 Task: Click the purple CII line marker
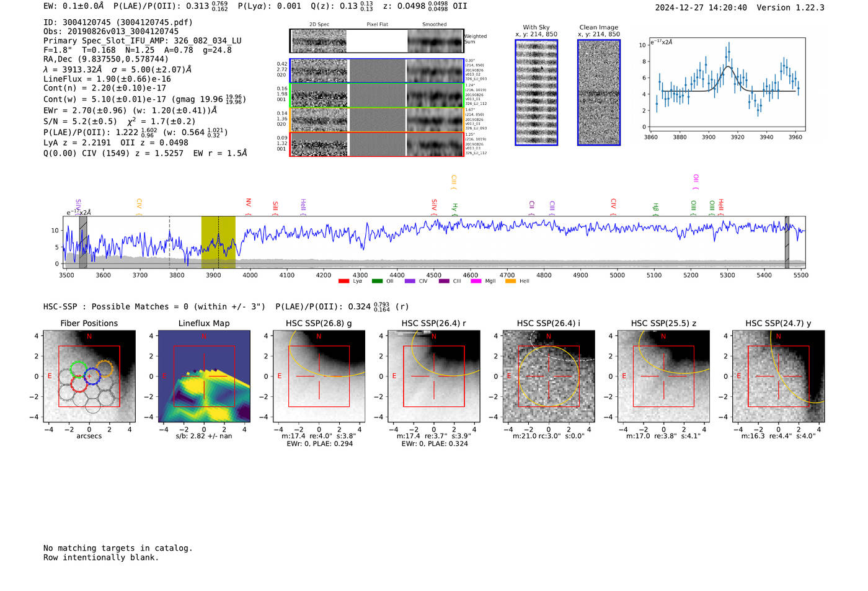[532, 208]
